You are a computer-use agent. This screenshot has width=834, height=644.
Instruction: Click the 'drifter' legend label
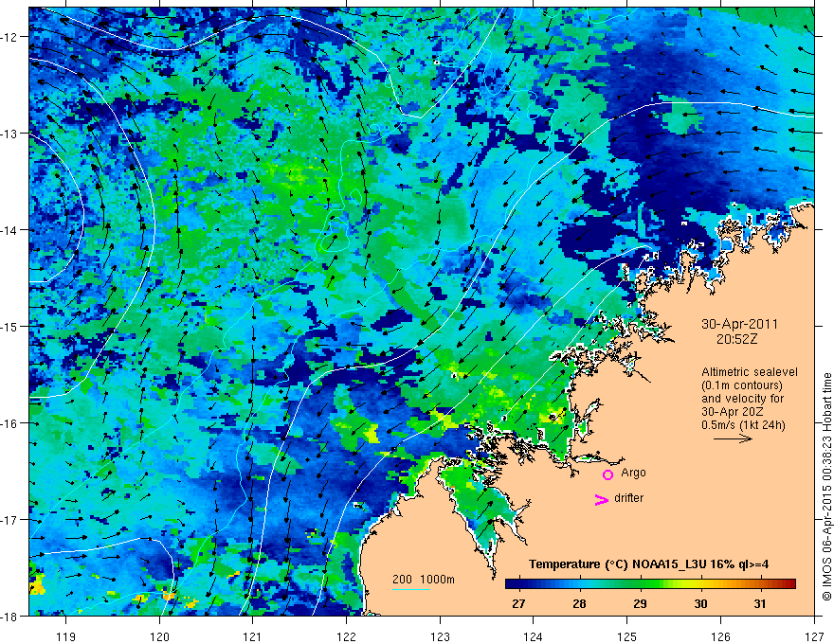click(628, 498)
